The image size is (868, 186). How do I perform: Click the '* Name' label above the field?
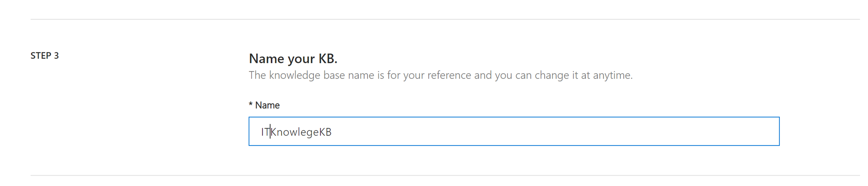coord(264,105)
